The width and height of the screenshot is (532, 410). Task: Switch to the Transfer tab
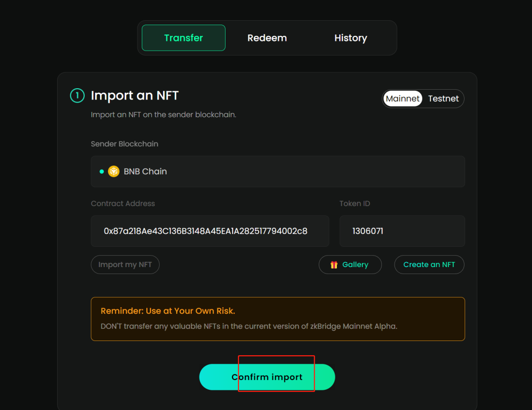[183, 38]
